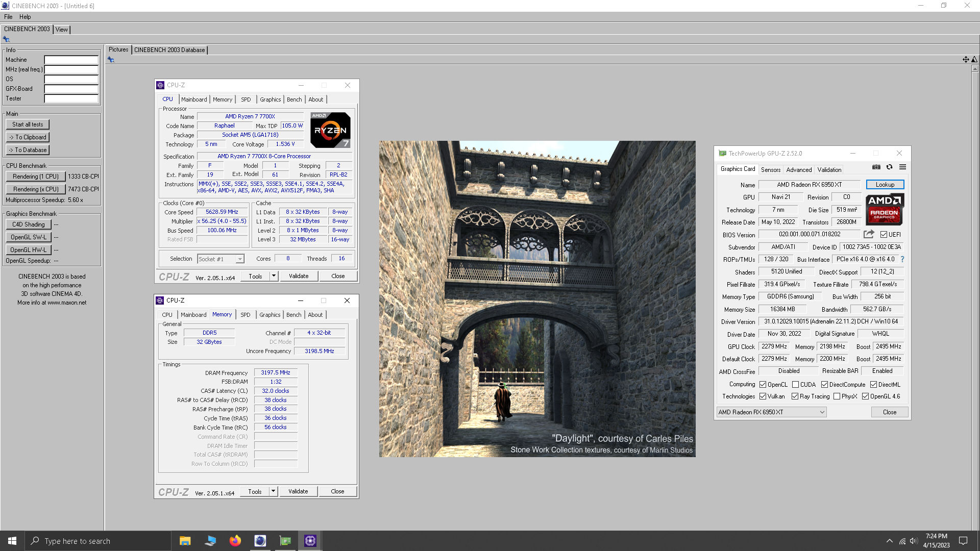Viewport: 980px width, 551px height.
Task: Click the Daylight rendered image
Action: coord(537,299)
